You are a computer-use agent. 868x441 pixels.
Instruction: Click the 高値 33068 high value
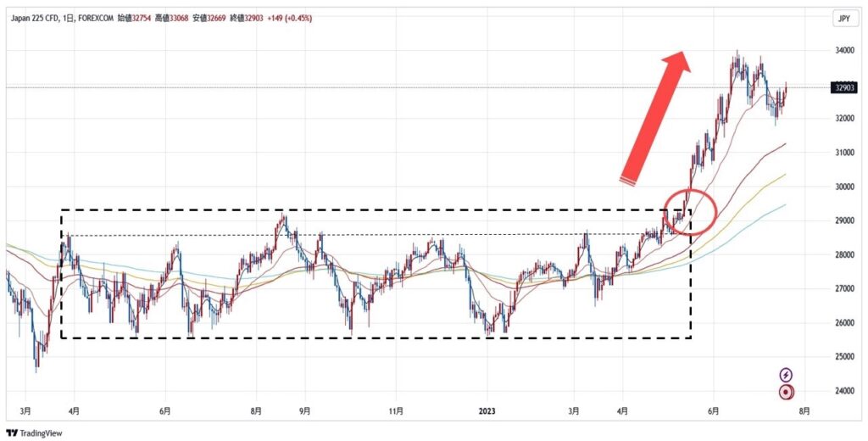pyautogui.click(x=172, y=19)
